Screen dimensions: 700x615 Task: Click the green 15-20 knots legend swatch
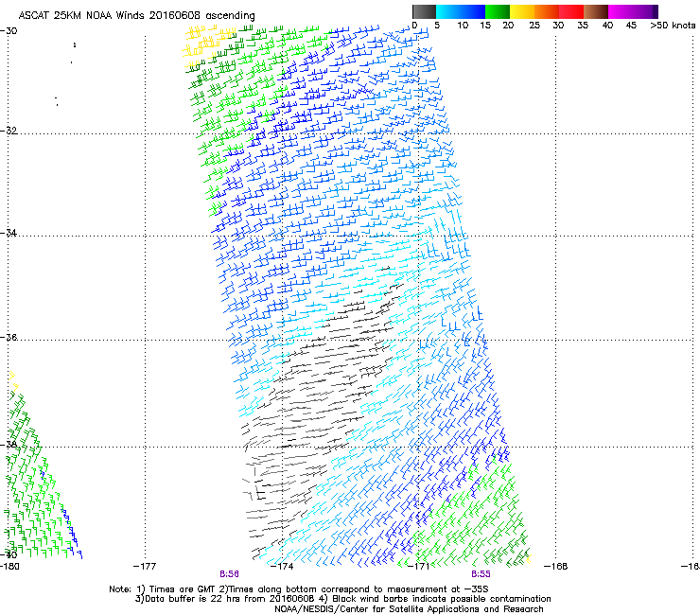[498, 11]
